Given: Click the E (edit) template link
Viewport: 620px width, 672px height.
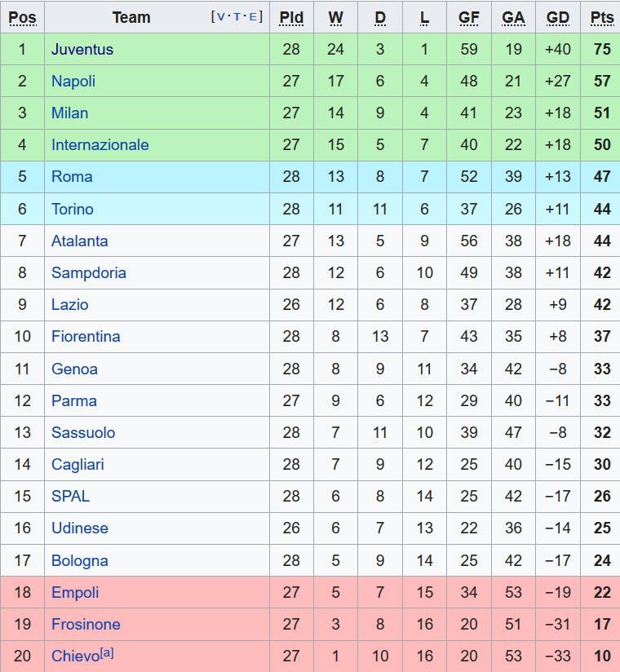Looking at the screenshot, I should pyautogui.click(x=253, y=16).
